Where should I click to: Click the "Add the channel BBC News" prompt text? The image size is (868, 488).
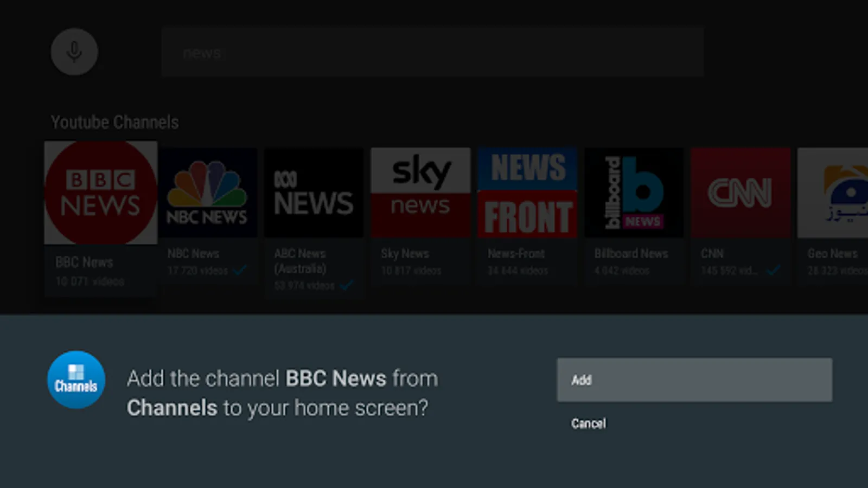pyautogui.click(x=282, y=393)
